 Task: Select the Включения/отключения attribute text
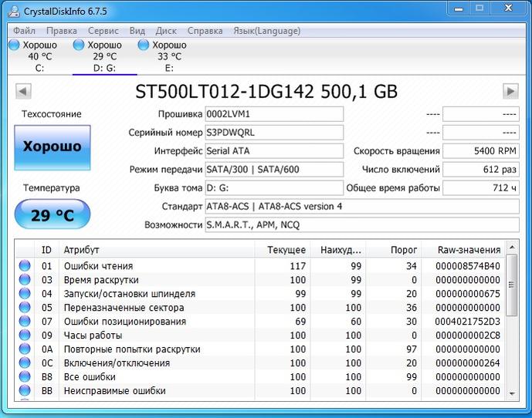coord(117,363)
